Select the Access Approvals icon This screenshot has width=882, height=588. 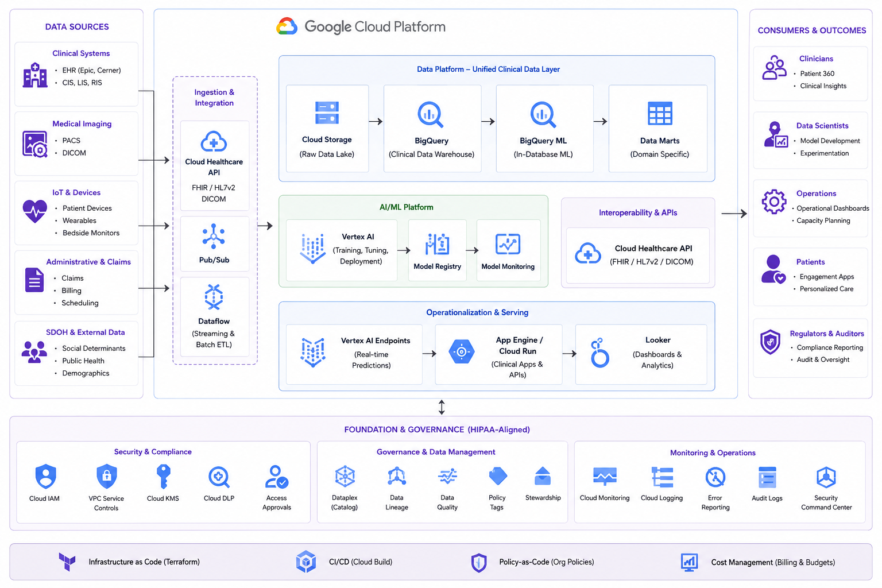pos(276,477)
